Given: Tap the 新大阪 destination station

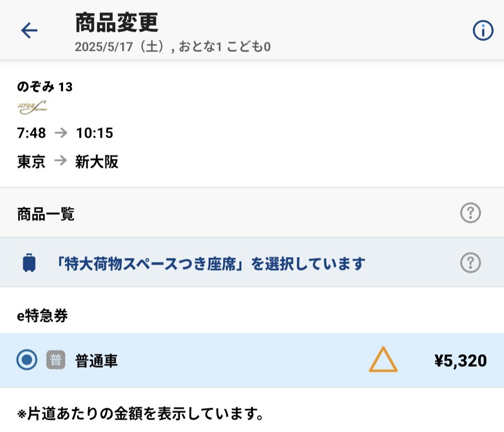Looking at the screenshot, I should click(97, 162).
